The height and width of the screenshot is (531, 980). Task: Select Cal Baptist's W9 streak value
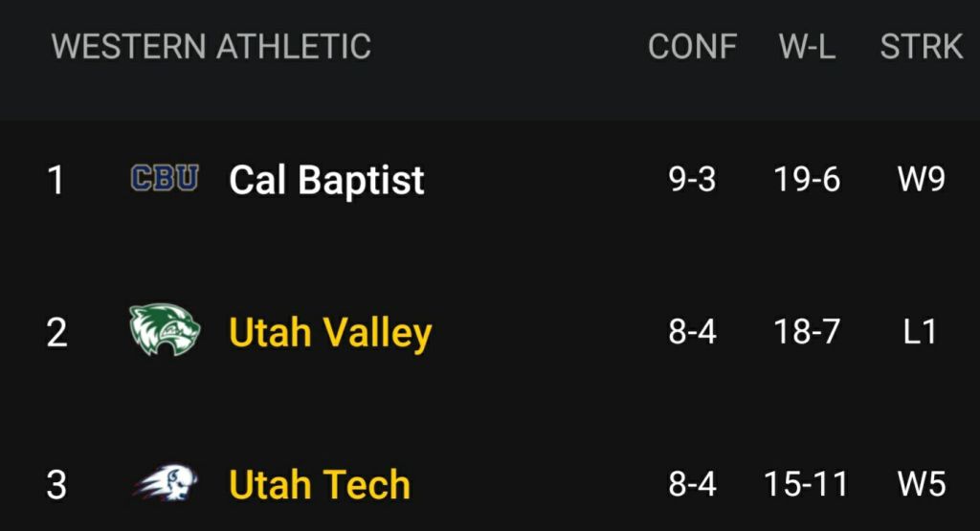(921, 180)
